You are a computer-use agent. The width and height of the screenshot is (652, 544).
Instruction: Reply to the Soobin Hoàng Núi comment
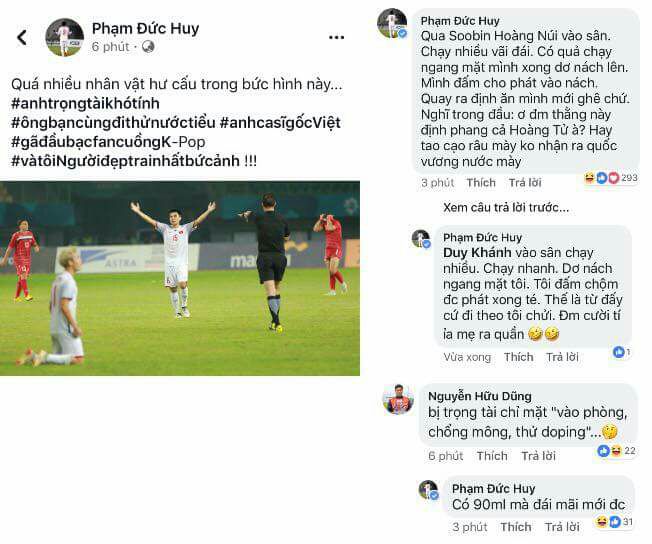[525, 183]
